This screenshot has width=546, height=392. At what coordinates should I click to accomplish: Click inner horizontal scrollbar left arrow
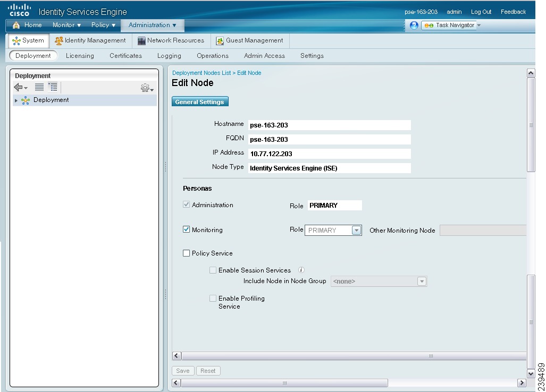(x=176, y=355)
